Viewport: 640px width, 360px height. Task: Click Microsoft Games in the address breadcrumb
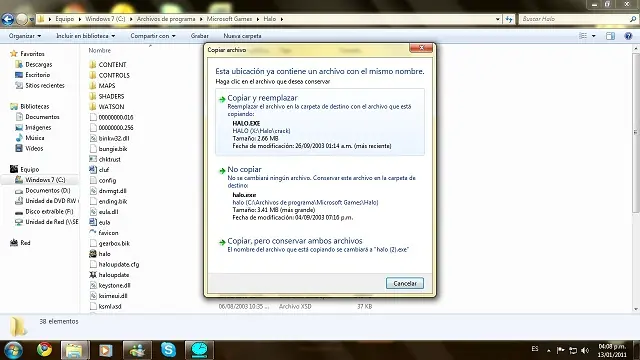[x=229, y=19]
